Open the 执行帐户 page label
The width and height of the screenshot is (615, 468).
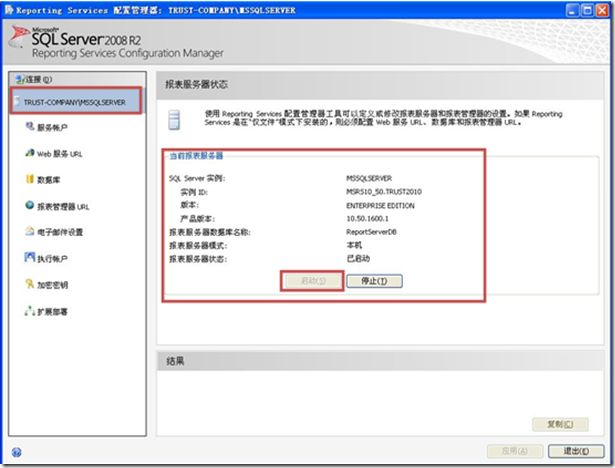(x=52, y=259)
